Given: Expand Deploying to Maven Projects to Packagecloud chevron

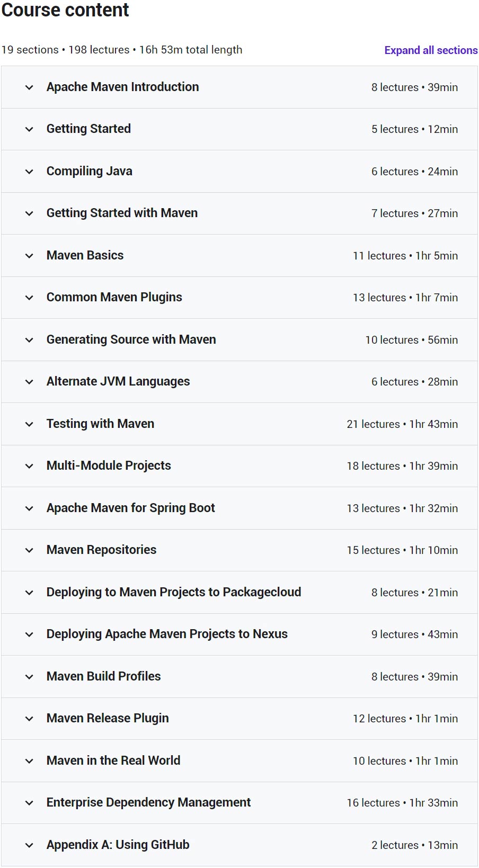Looking at the screenshot, I should (29, 593).
